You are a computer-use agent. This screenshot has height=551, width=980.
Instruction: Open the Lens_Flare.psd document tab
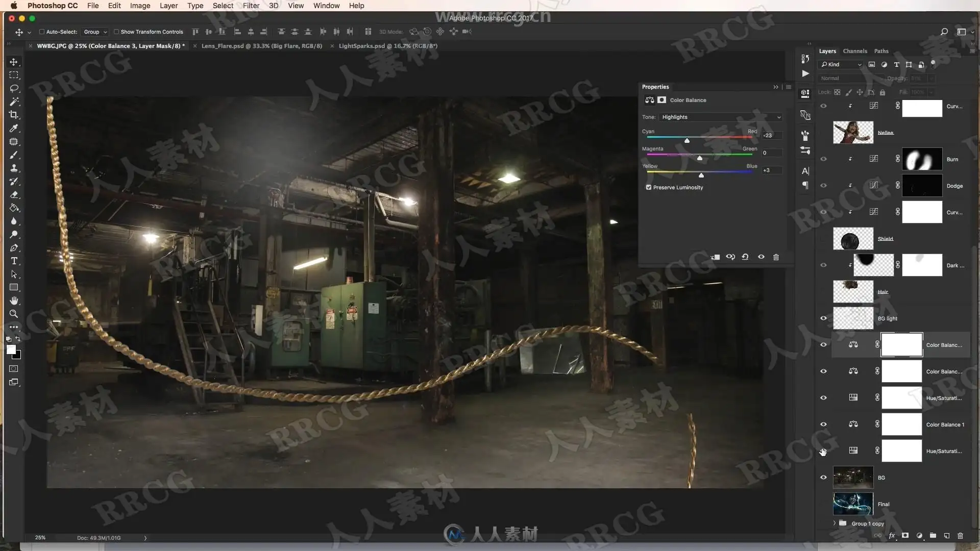point(261,46)
